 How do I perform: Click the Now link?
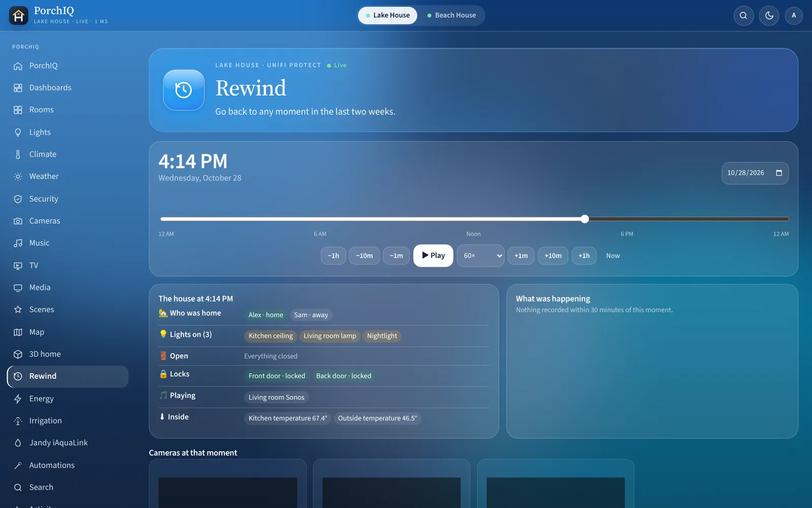click(x=613, y=256)
